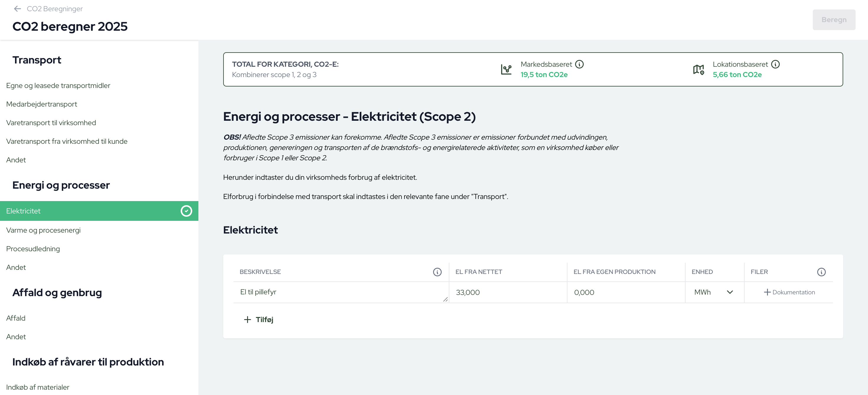Image resolution: width=868 pixels, height=395 pixels.
Task: Click the CO2 Beregninger breadcrumb link
Action: [55, 9]
